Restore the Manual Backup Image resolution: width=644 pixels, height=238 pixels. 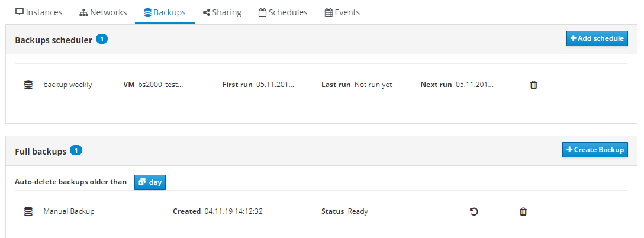coord(474,211)
